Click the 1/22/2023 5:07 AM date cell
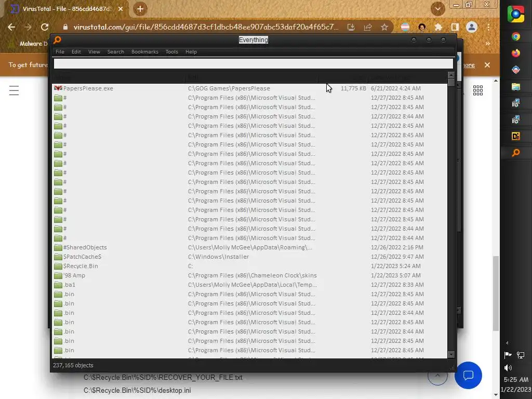 pos(395,275)
